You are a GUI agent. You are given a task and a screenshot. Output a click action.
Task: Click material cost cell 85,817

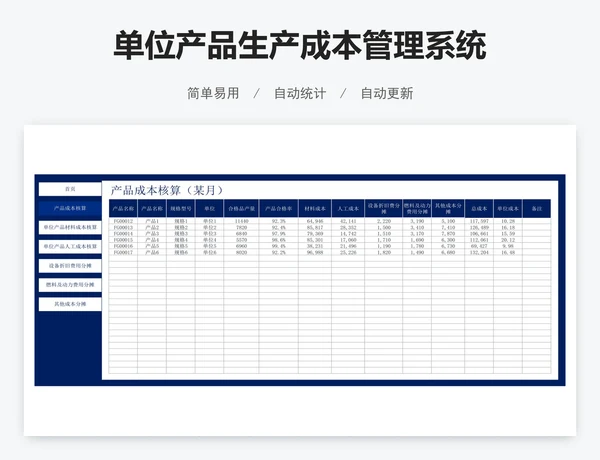click(315, 227)
